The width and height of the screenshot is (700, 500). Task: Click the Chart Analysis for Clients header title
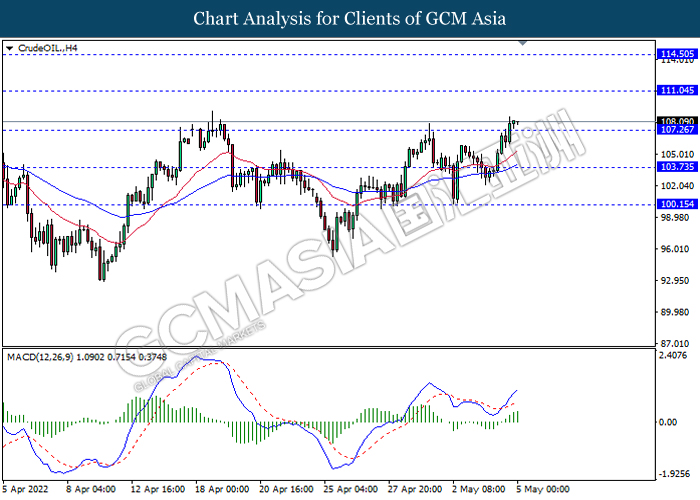350,18
